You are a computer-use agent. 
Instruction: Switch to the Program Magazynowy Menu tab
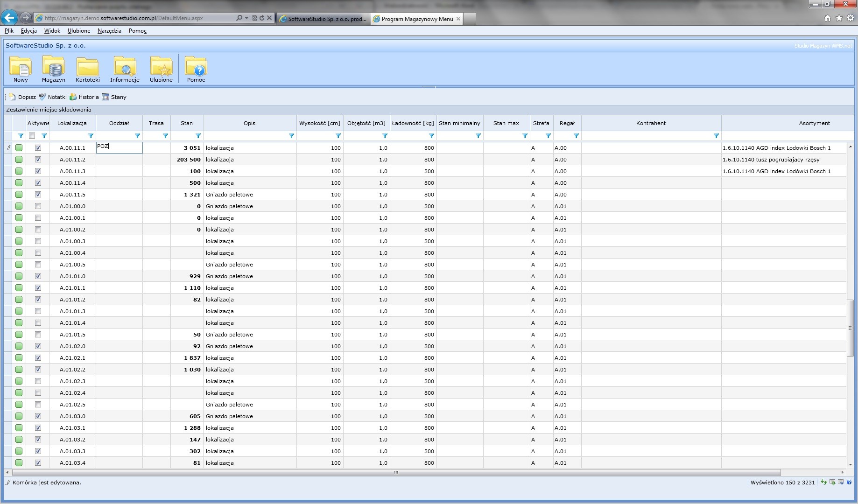tap(417, 19)
